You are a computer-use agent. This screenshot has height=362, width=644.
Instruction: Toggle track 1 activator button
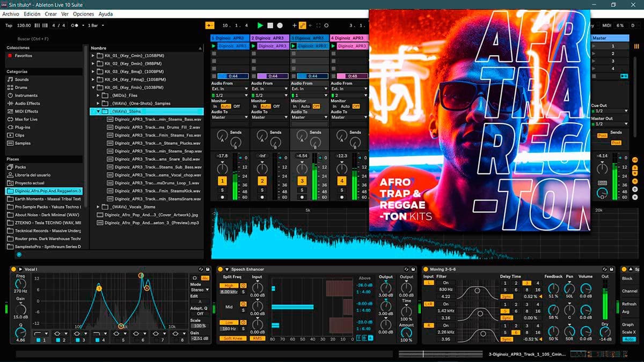tap(222, 181)
